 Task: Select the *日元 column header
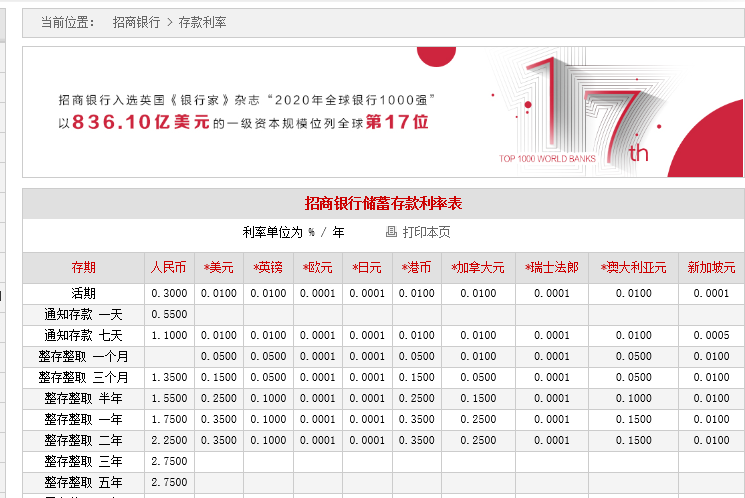(x=367, y=268)
